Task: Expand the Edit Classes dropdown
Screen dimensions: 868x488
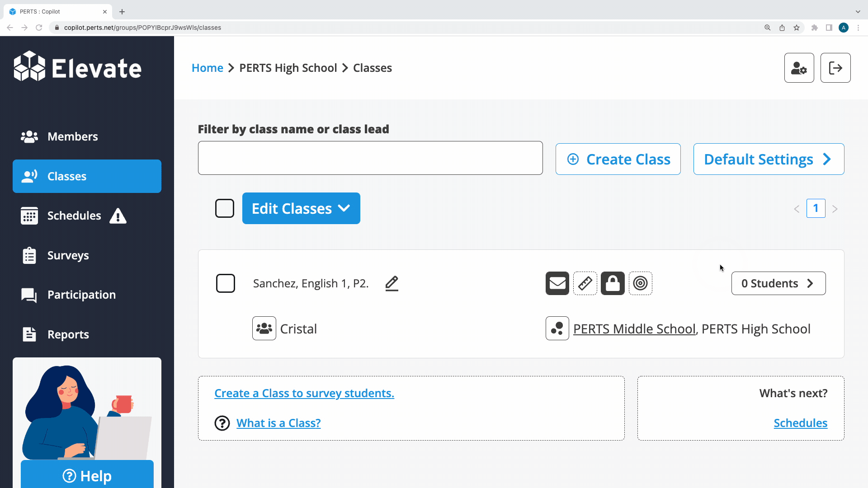Action: click(301, 208)
